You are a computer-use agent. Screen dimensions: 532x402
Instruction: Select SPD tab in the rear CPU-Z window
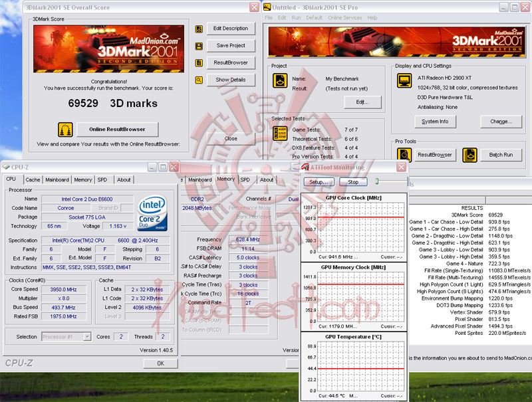[x=245, y=179]
